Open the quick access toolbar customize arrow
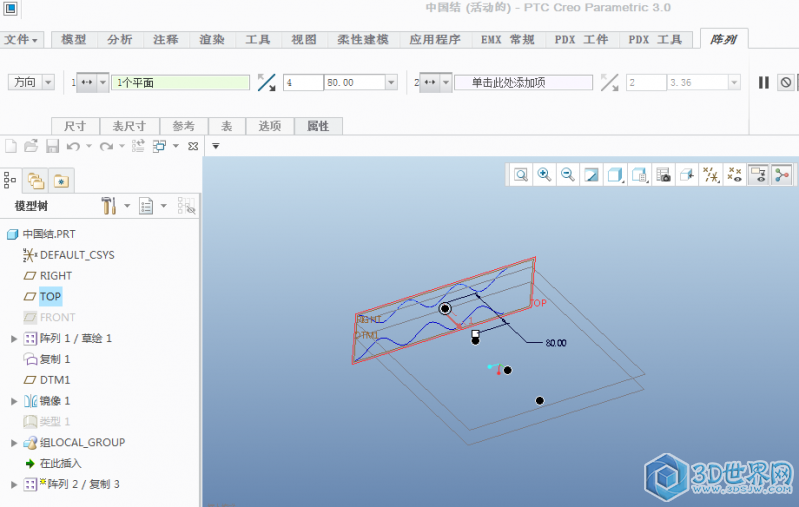 pos(216,146)
